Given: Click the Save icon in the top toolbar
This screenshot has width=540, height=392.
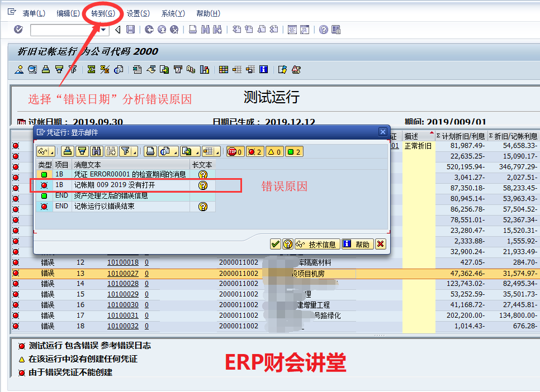Looking at the screenshot, I should 130,30.
